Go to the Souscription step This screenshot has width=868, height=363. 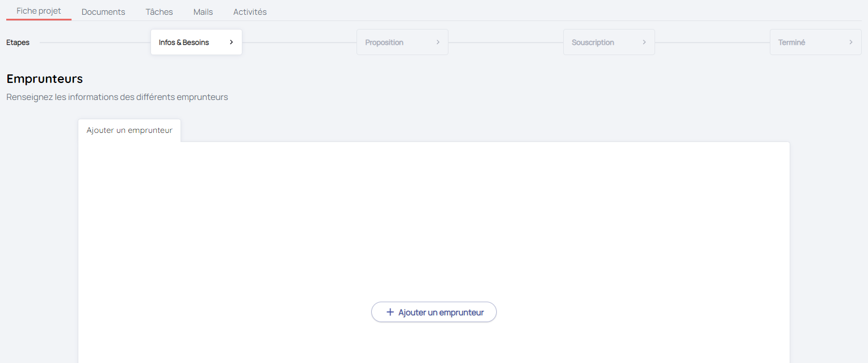(x=593, y=43)
